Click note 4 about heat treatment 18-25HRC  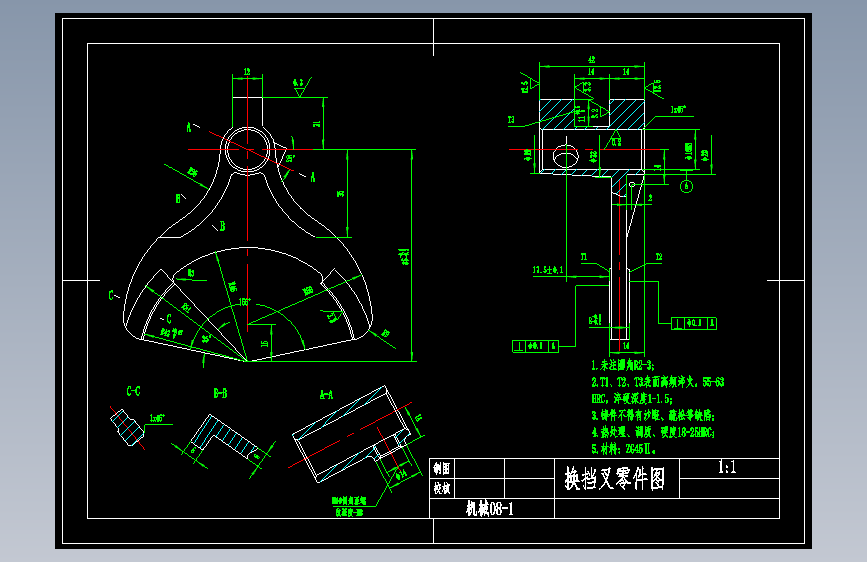[653, 432]
